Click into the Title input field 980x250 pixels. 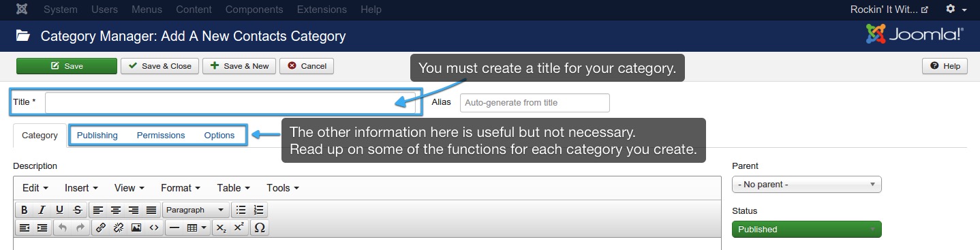click(230, 103)
